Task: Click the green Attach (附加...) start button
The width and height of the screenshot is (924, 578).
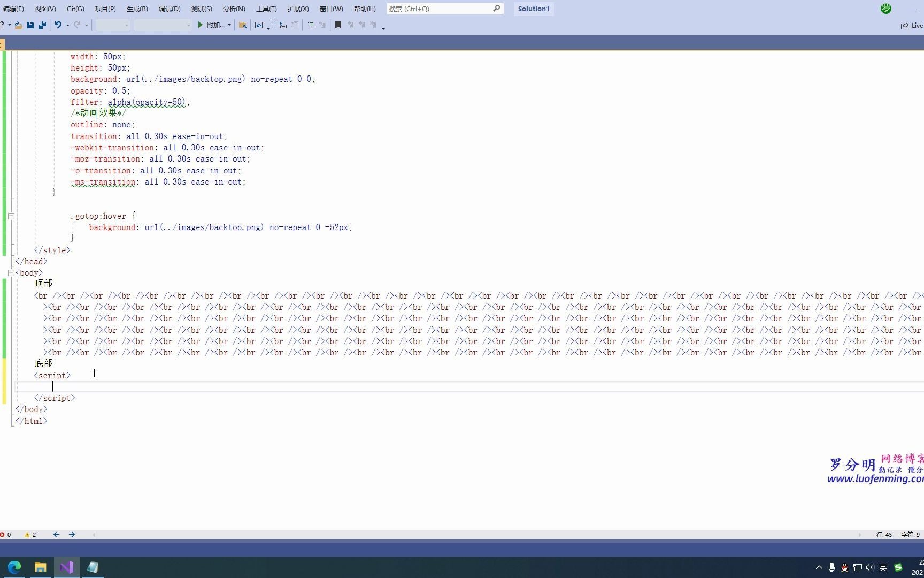Action: click(211, 25)
